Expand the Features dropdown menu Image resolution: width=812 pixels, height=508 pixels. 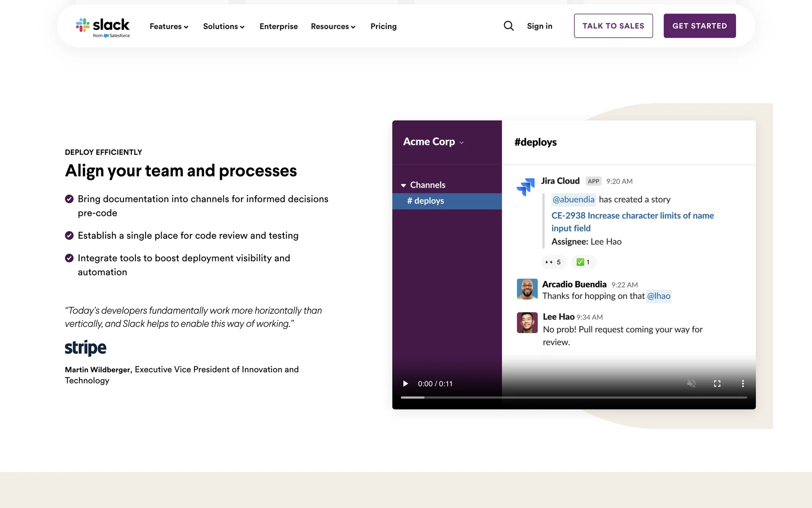click(x=169, y=27)
